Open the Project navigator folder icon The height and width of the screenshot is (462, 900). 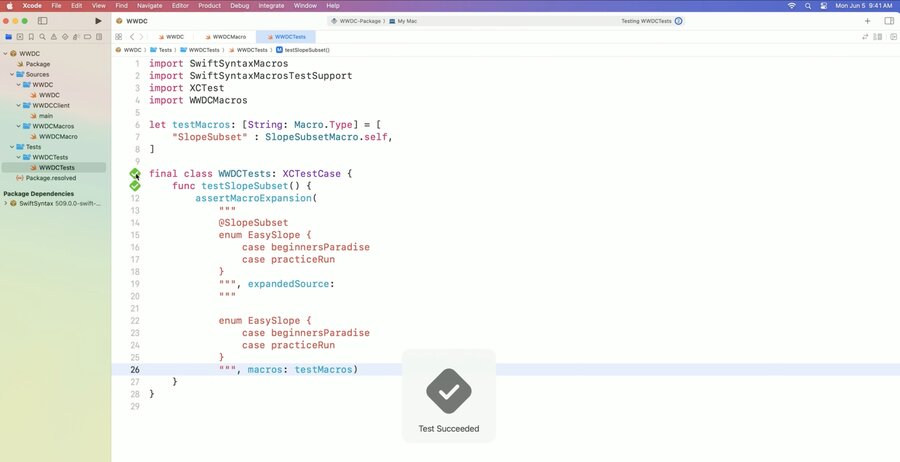[8, 37]
